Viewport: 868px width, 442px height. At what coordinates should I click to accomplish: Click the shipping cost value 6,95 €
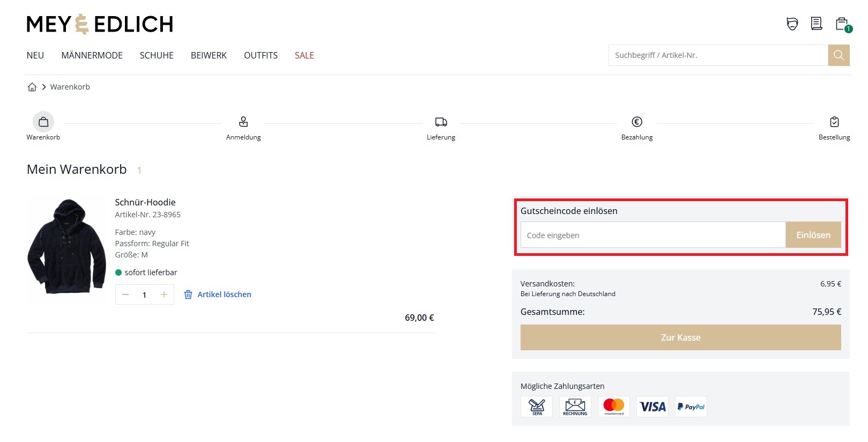point(831,284)
